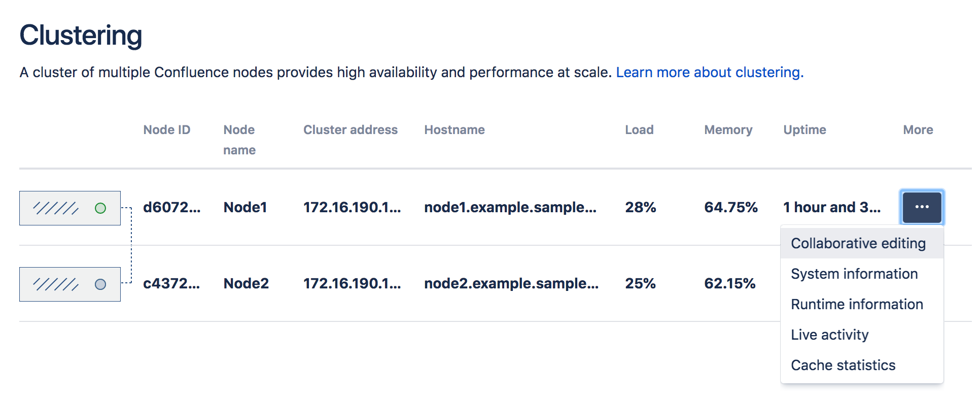This screenshot has height=393, width=980.
Task: Click node ID d6072... cell
Action: (172, 207)
